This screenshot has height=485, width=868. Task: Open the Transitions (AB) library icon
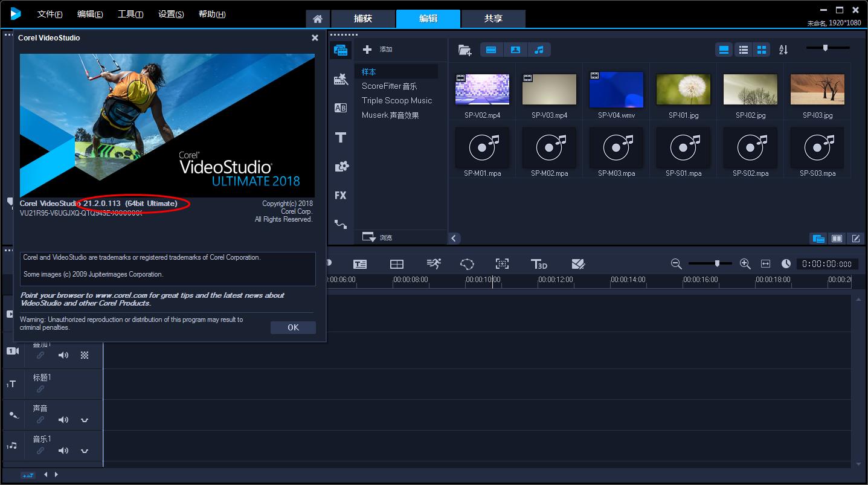[341, 108]
